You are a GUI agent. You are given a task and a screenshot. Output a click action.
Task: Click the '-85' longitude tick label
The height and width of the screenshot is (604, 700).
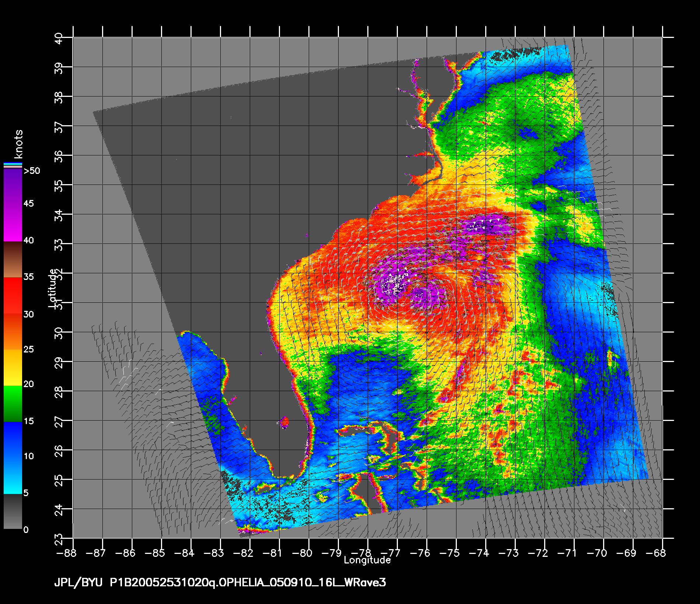pos(155,553)
